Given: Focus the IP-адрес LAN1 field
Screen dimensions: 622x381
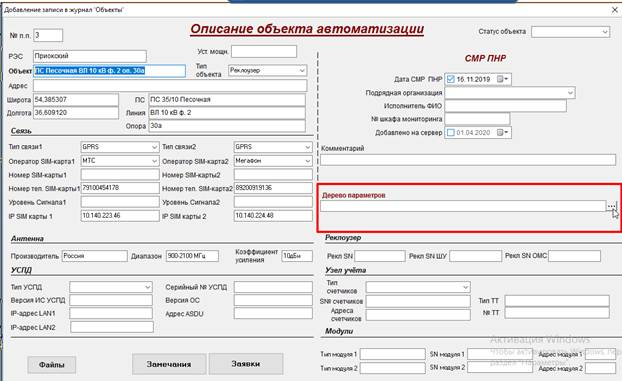Looking at the screenshot, I should pos(111,313).
